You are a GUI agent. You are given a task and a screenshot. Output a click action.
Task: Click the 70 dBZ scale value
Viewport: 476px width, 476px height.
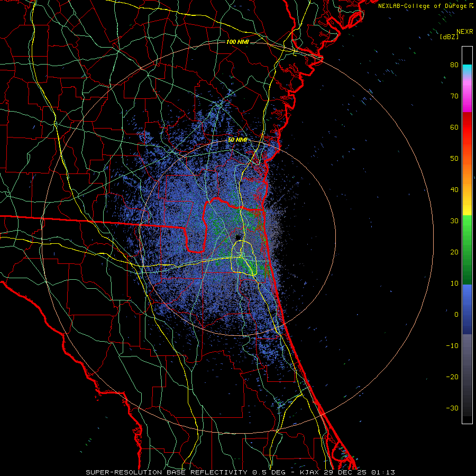point(454,96)
